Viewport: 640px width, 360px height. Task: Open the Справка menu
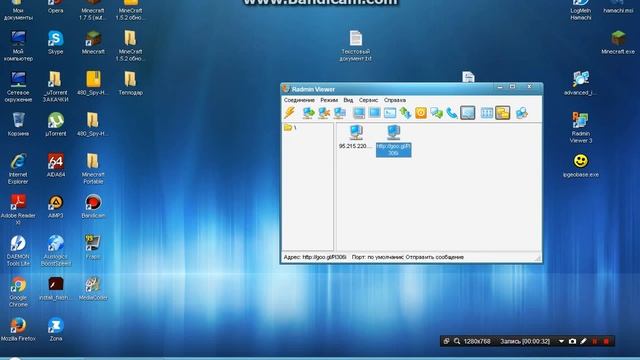(x=395, y=100)
